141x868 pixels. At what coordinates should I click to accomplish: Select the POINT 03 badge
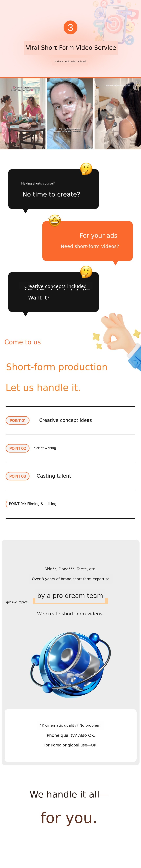click(x=18, y=476)
